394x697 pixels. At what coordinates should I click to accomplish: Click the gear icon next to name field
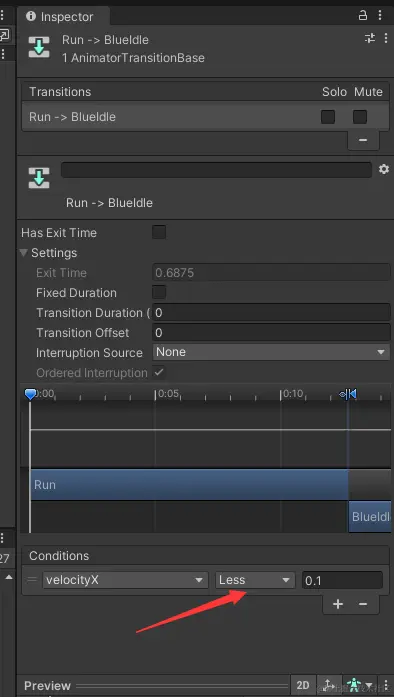[x=384, y=169]
